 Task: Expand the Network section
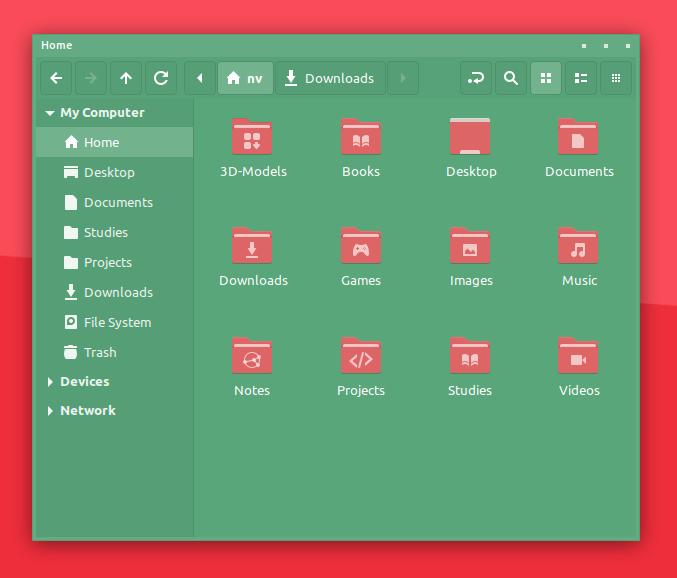[x=50, y=411]
